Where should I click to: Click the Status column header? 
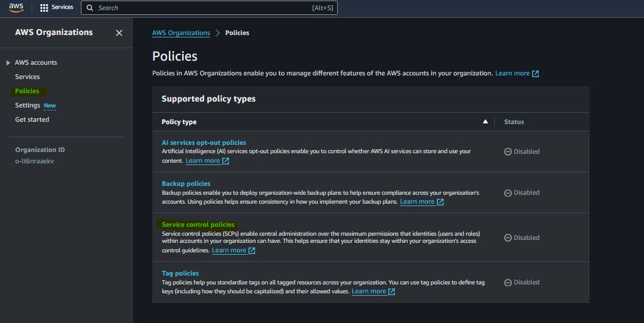point(514,122)
